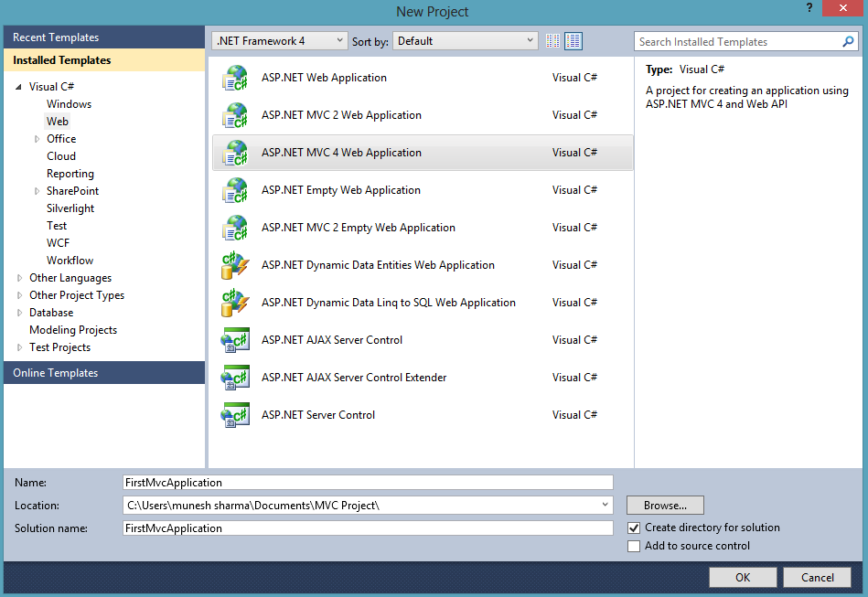
Task: Click the ASP.NET MVC 4 Web Application icon
Action: click(x=235, y=153)
